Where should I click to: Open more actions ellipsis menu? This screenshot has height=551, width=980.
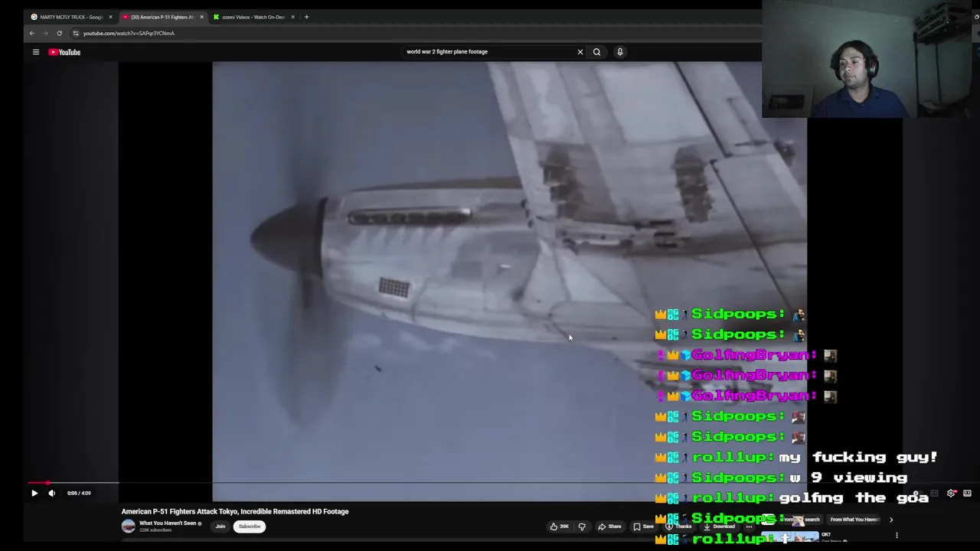click(x=750, y=527)
